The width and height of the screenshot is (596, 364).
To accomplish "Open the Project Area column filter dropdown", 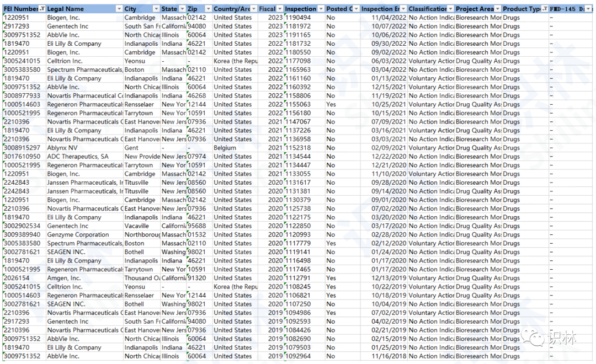I will coord(497,9).
